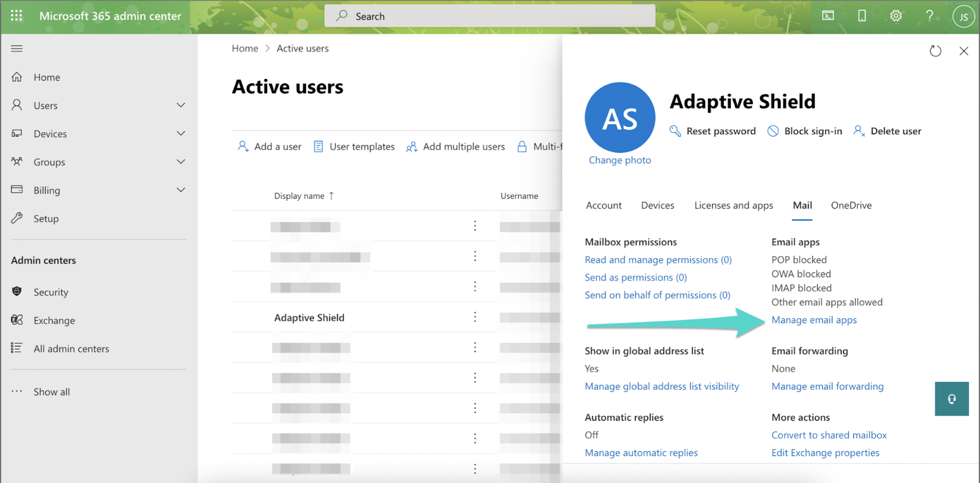Viewport: 980px width, 483px height.
Task: Open Send on behalf of permissions
Action: point(657,295)
